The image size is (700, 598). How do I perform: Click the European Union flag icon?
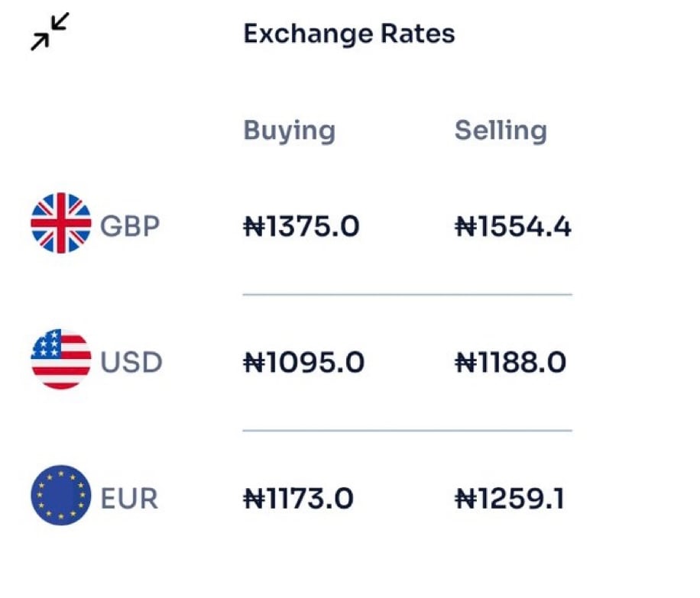(x=61, y=496)
